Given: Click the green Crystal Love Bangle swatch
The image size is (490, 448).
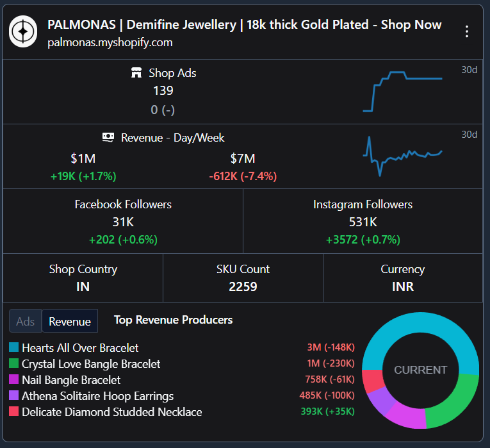Looking at the screenshot, I should (13, 363).
